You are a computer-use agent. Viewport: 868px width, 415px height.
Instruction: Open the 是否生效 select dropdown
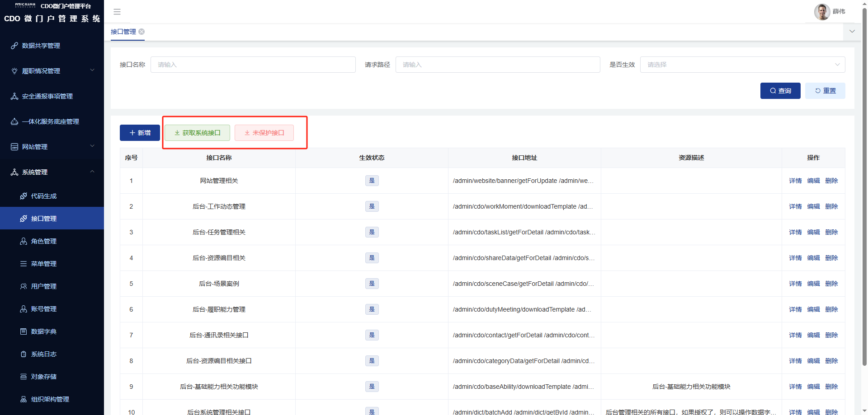(x=742, y=65)
